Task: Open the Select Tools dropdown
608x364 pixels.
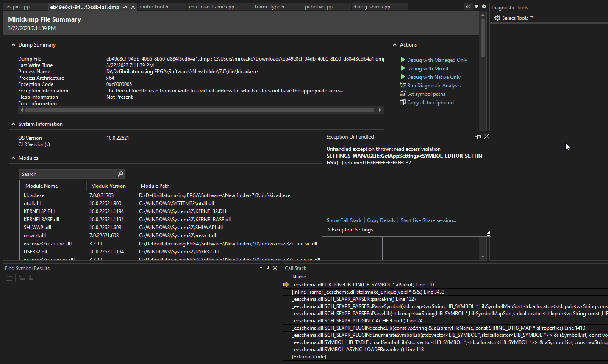Action: 514,18
